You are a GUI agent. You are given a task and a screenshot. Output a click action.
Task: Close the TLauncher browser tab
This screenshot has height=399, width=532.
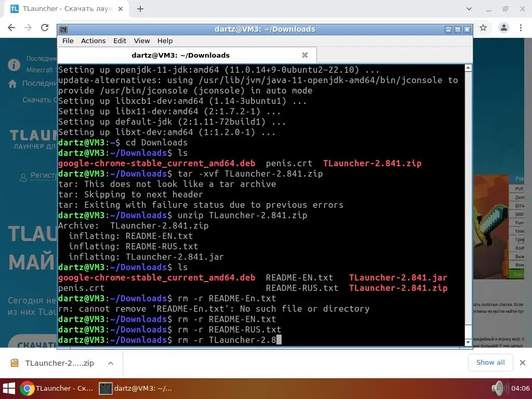click(x=121, y=9)
